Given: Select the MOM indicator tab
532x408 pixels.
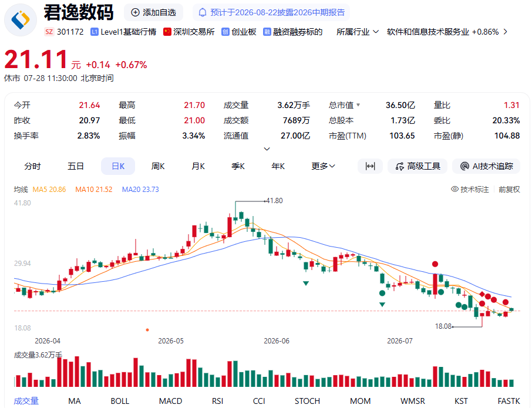Looking at the screenshot, I should tap(361, 401).
